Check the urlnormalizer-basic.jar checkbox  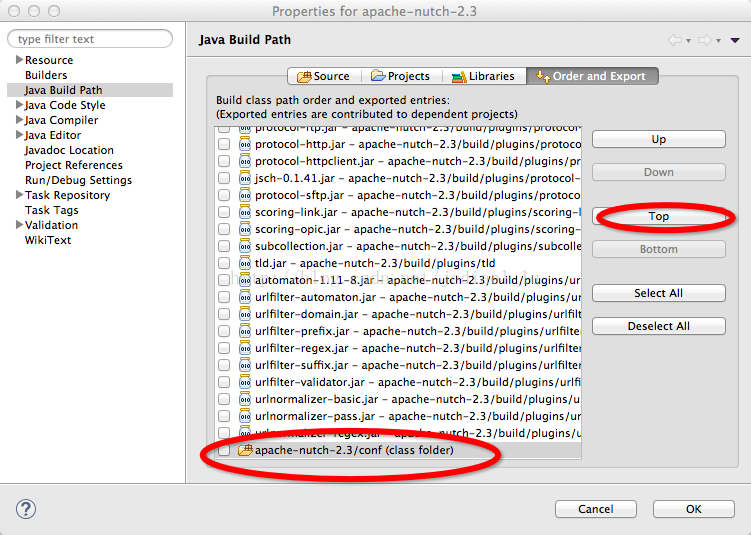point(224,399)
